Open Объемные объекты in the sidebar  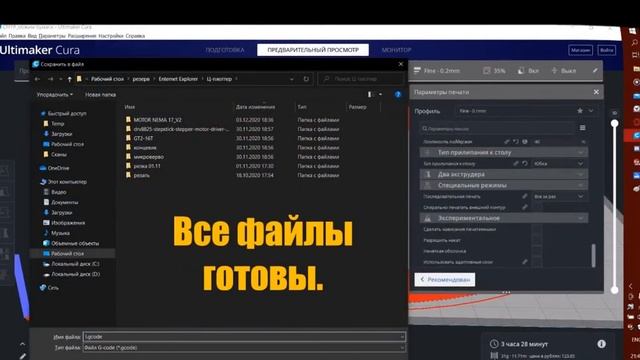(71, 243)
